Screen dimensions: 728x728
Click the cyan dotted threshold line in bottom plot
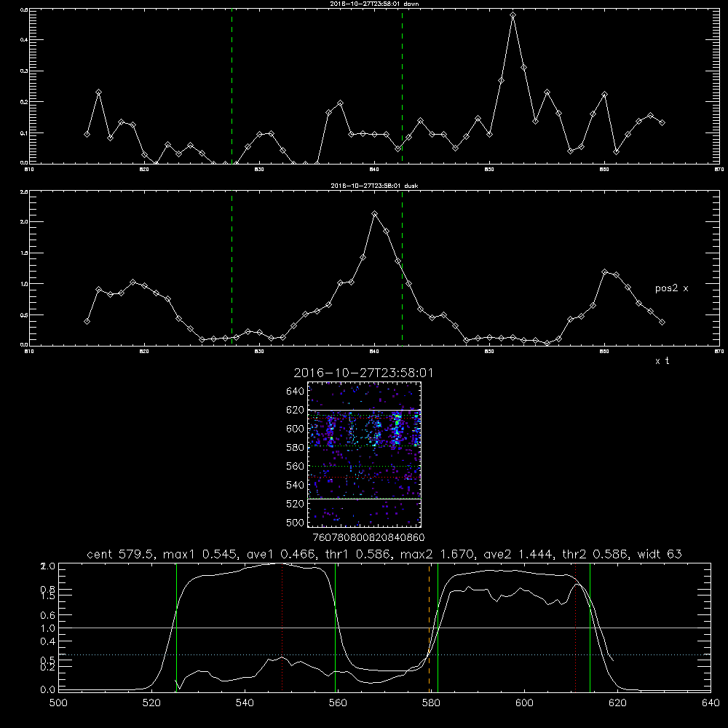click(384, 654)
